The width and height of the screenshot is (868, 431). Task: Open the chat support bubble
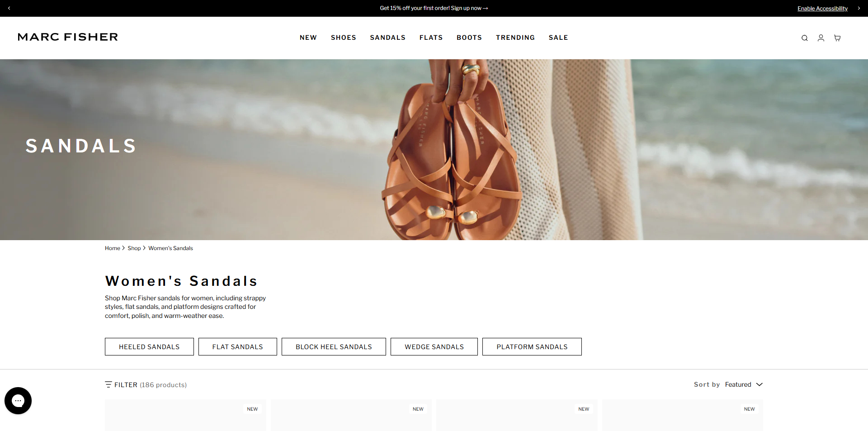click(x=18, y=401)
